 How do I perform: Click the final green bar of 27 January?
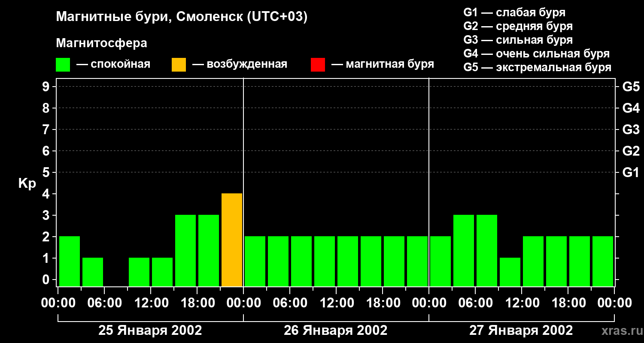[x=603, y=262]
